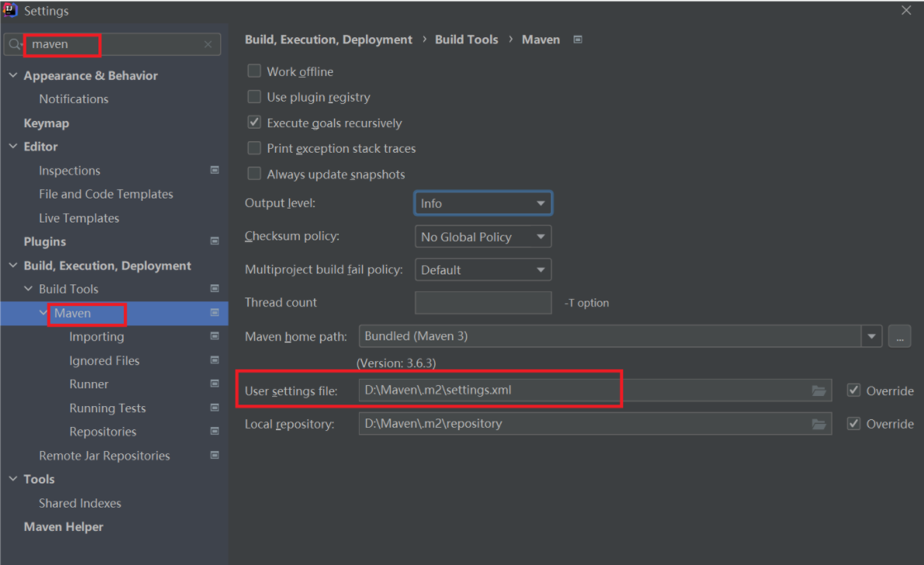Browse folder for Local repository

click(819, 424)
